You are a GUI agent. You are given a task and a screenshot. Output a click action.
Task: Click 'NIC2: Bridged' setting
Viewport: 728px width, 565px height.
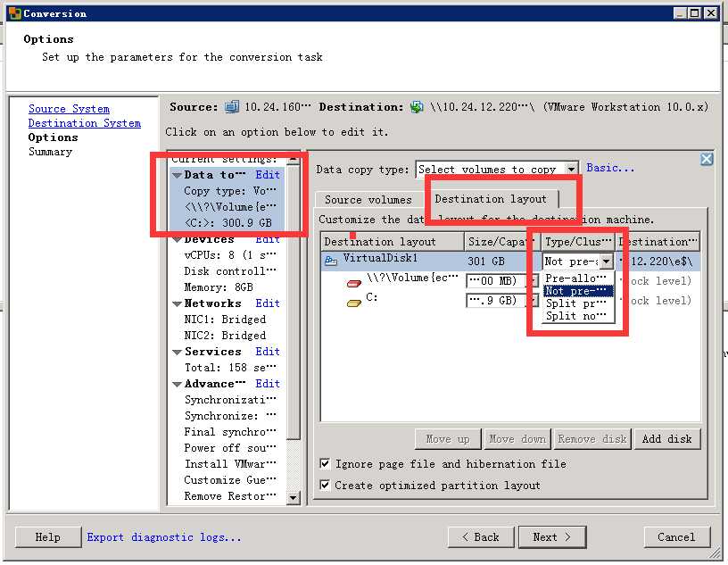pyautogui.click(x=225, y=336)
